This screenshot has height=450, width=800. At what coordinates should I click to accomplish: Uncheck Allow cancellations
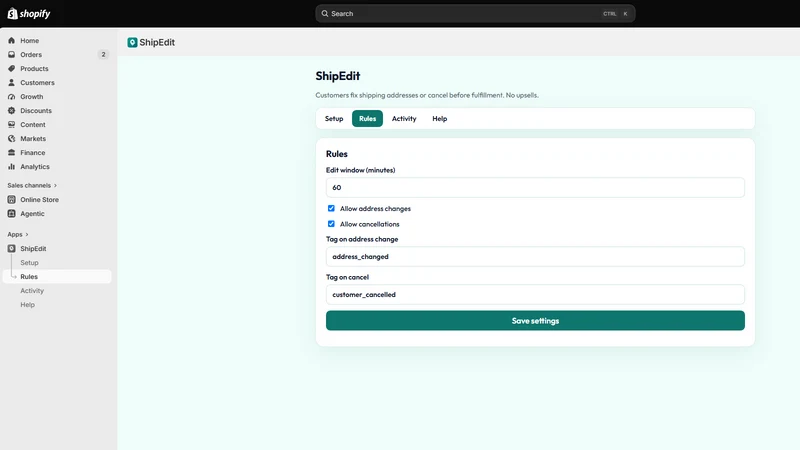coord(331,223)
